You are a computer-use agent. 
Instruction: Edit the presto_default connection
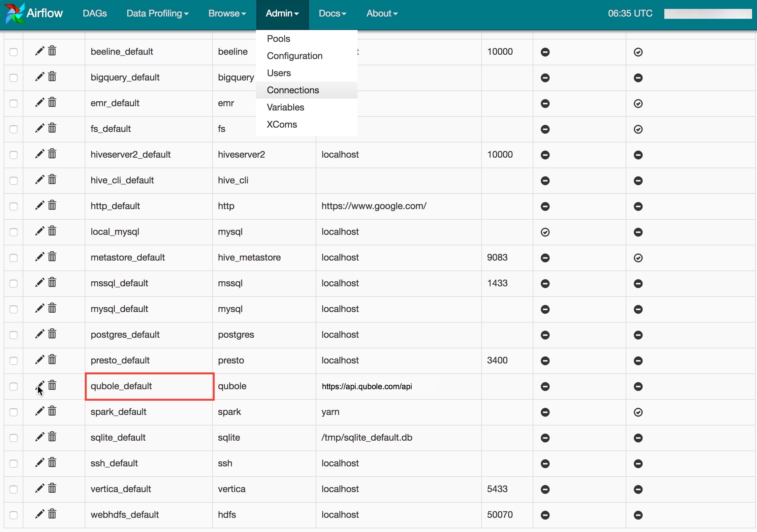click(x=40, y=360)
